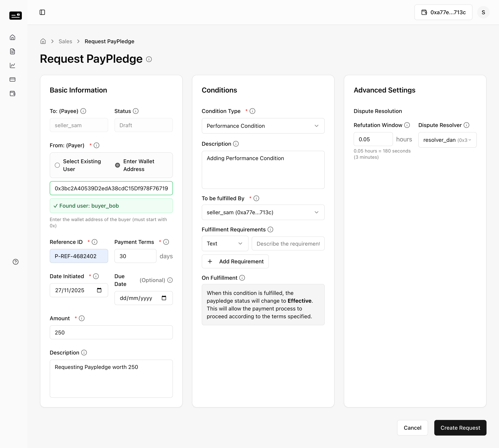
Task: Open the card payments icon in the sidebar
Action: pos(12,79)
